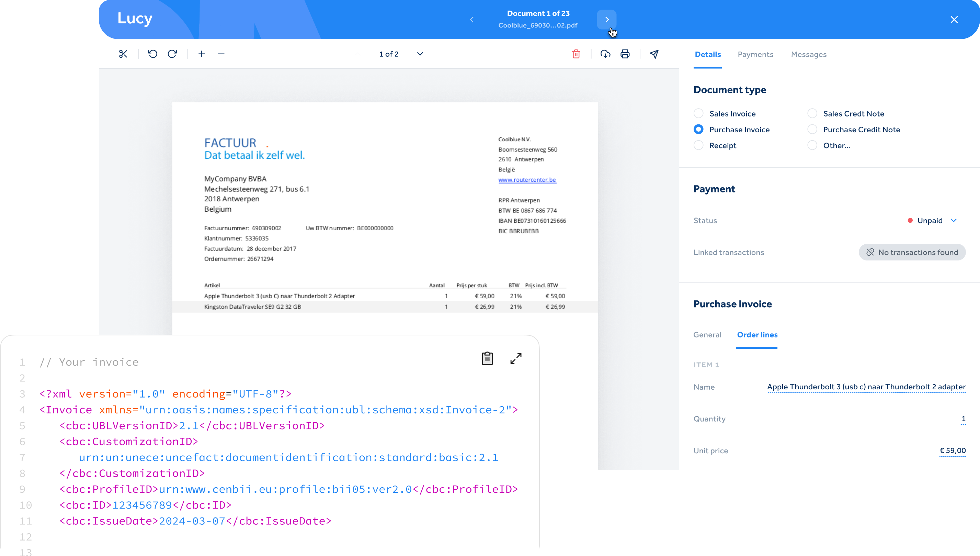
Task: Zoom in with the plus icon
Action: point(202,54)
